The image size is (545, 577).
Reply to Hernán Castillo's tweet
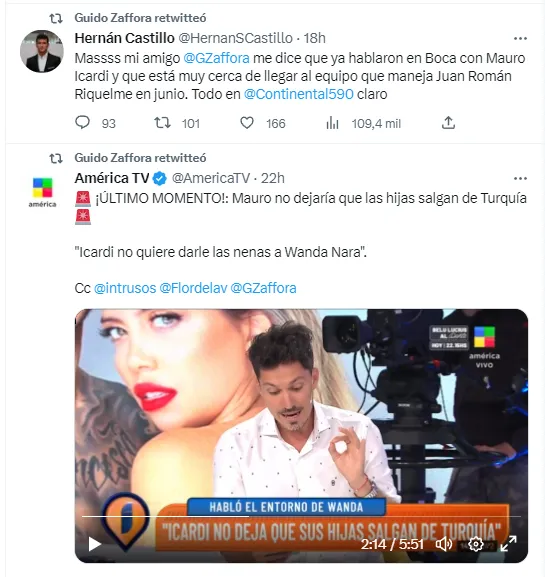83,123
